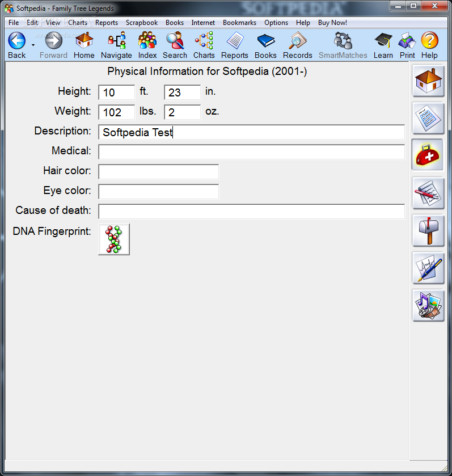
Task: Click the Physical Information for Softpedia heading
Action: click(207, 71)
